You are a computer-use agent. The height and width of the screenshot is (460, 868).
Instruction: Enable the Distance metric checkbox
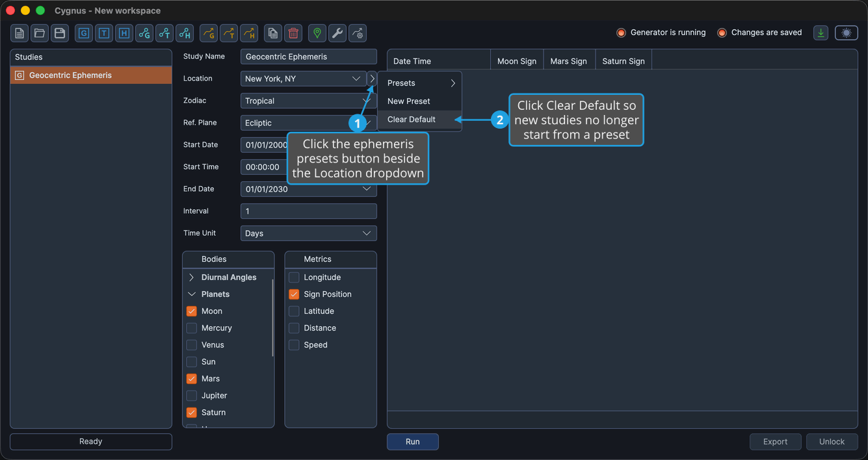click(x=294, y=328)
